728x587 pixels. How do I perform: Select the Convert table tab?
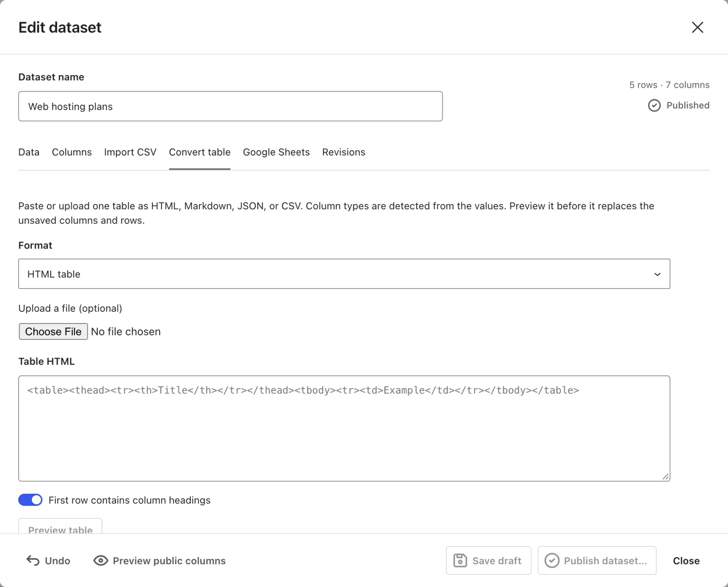coord(200,152)
